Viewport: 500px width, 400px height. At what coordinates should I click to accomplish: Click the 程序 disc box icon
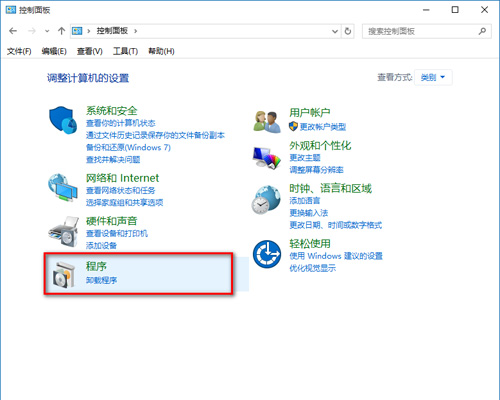tap(64, 275)
